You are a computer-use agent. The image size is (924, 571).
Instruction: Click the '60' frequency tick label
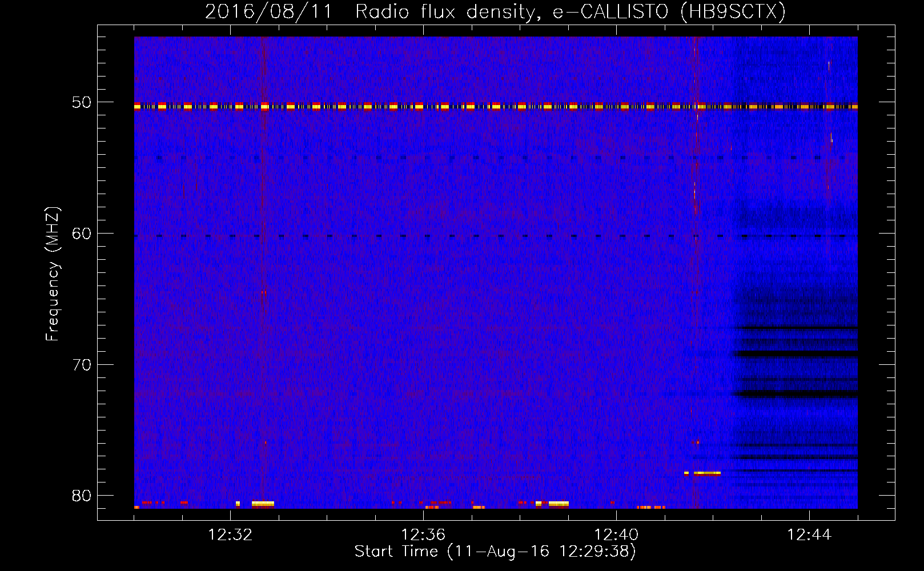82,233
